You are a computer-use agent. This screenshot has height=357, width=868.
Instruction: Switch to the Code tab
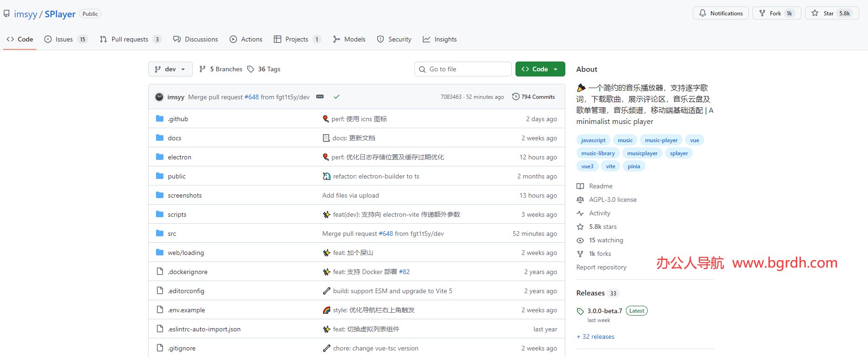[x=20, y=39]
